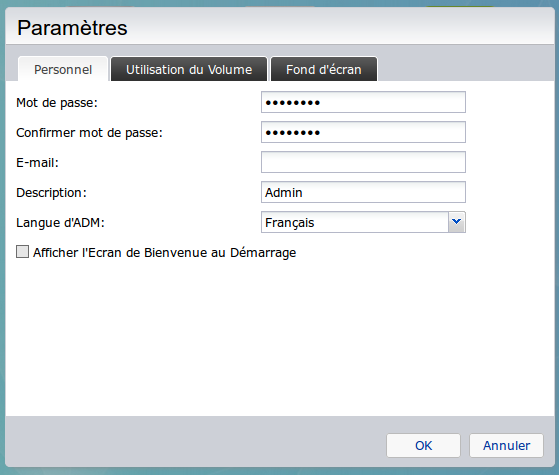The image size is (559, 475).
Task: Click the Français language combo box
Action: pyautogui.click(x=363, y=222)
